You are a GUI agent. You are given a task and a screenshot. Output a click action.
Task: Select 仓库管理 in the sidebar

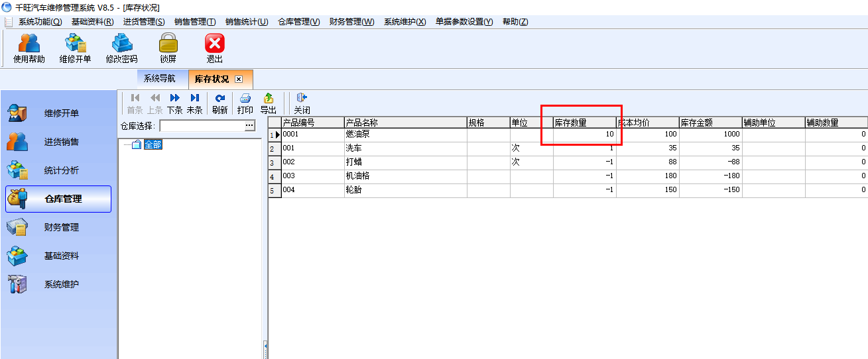58,199
